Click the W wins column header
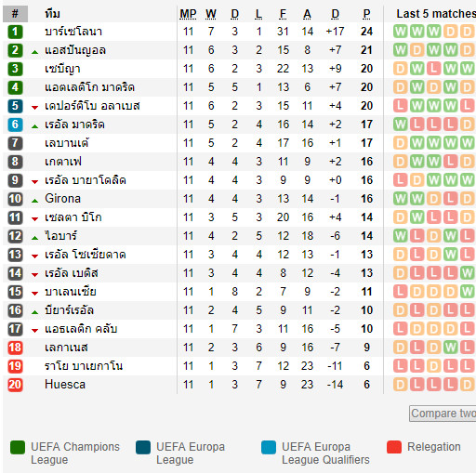476x473 pixels. tap(211, 14)
